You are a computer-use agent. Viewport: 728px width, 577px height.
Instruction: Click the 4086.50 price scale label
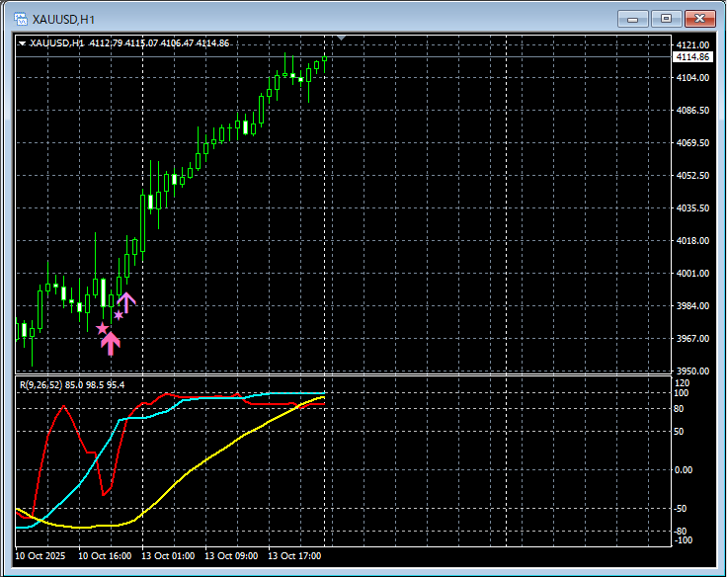tap(692, 110)
